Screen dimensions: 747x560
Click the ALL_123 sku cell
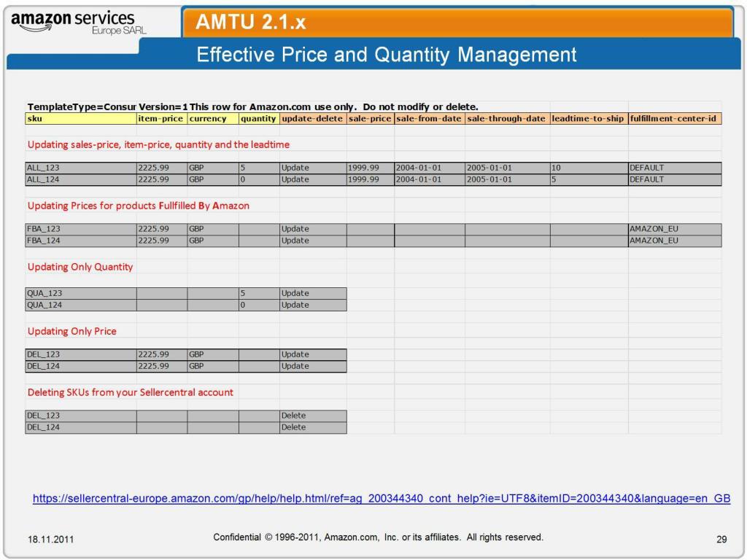click(x=81, y=168)
